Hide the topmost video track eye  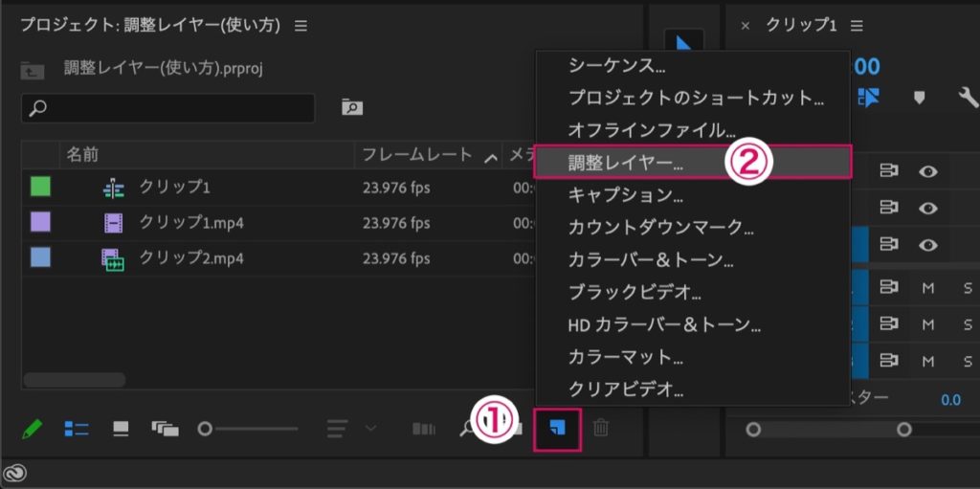click(928, 170)
